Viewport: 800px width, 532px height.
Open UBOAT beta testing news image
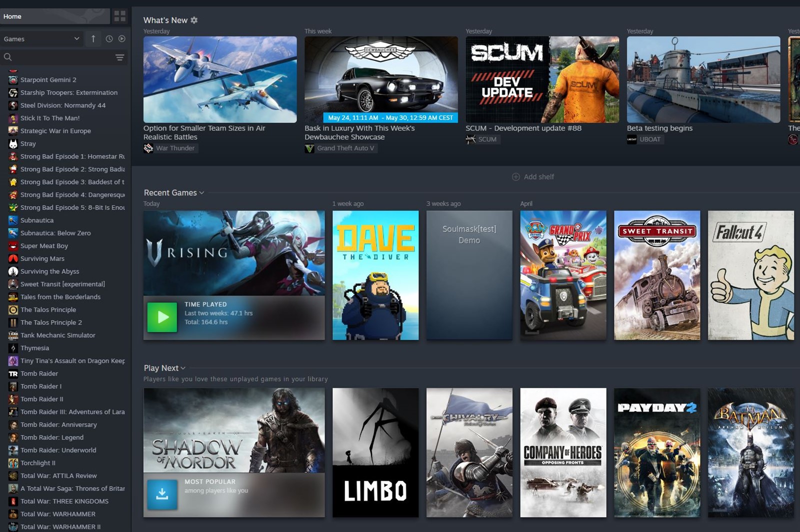(703, 79)
